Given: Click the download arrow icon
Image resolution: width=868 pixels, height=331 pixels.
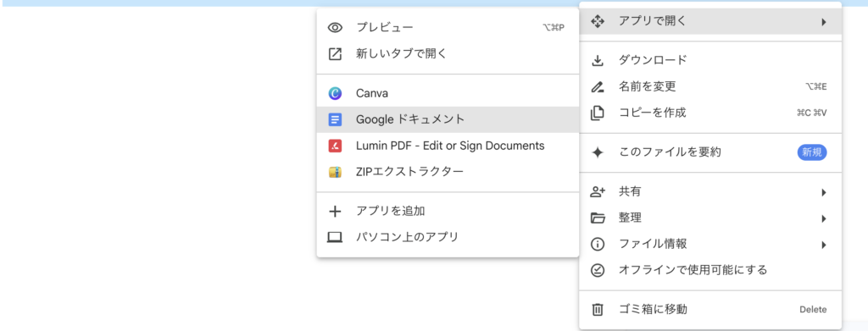Looking at the screenshot, I should (598, 60).
